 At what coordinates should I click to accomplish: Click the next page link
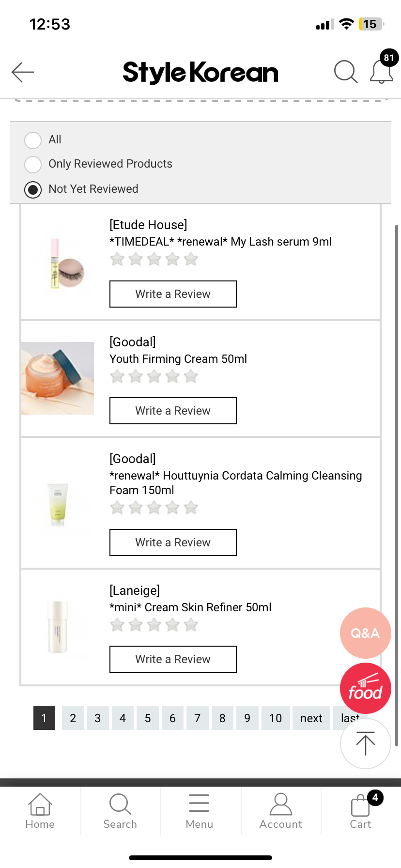point(311,718)
